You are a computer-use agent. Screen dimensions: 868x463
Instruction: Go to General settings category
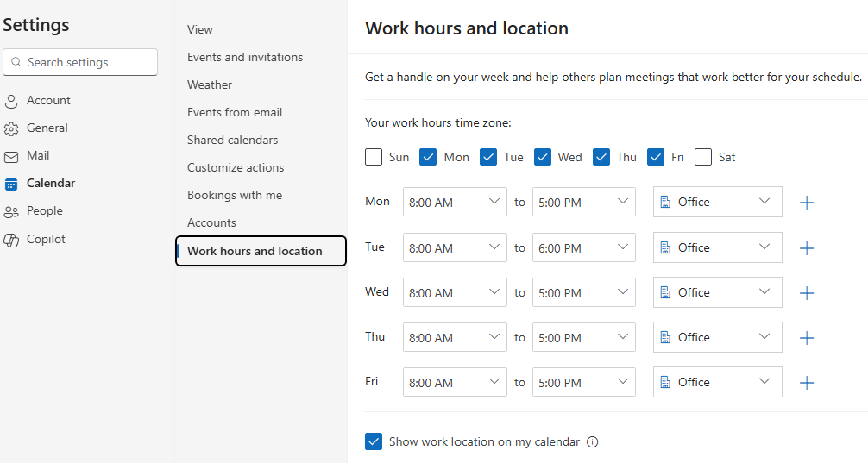[x=47, y=128]
